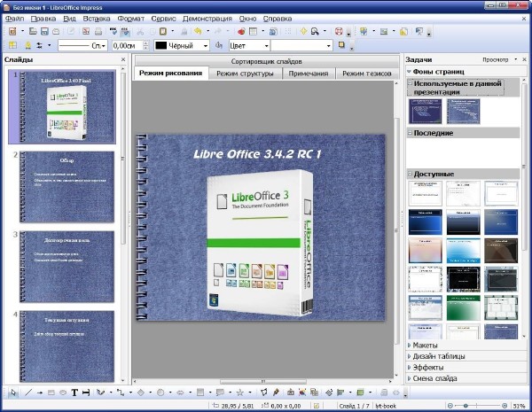
Task: Pick the Text tool in drawing toolbar
Action: point(74,392)
